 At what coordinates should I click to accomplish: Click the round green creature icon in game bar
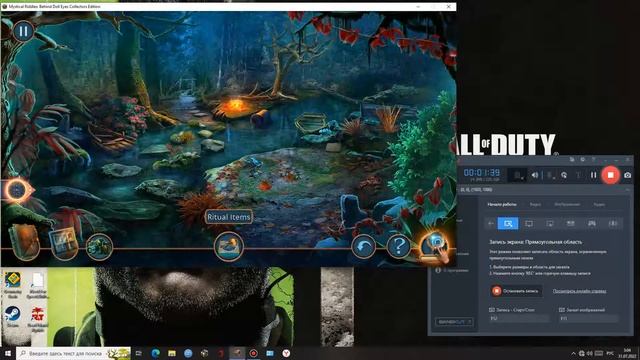click(99, 247)
